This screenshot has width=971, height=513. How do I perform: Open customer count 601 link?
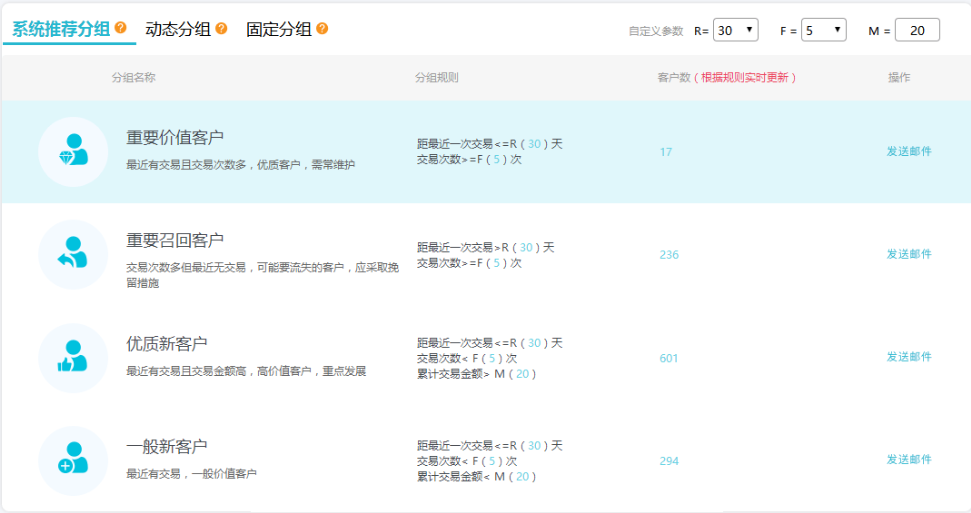pos(669,358)
